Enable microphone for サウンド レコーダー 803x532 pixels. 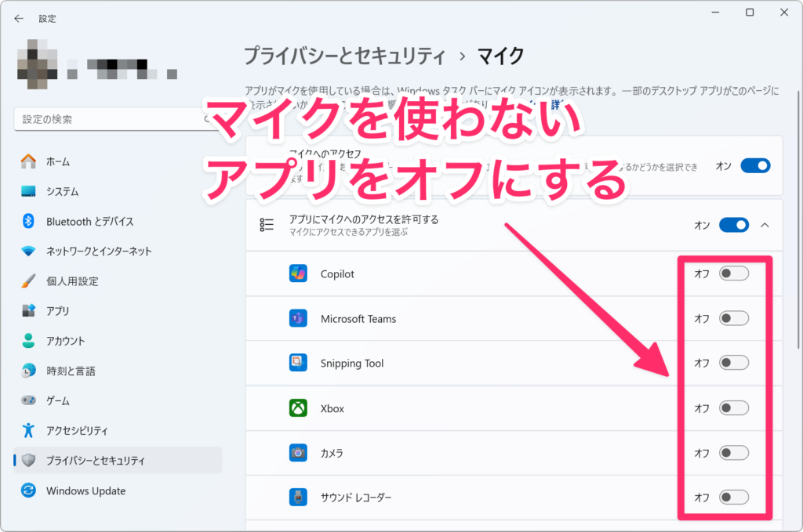tap(734, 498)
